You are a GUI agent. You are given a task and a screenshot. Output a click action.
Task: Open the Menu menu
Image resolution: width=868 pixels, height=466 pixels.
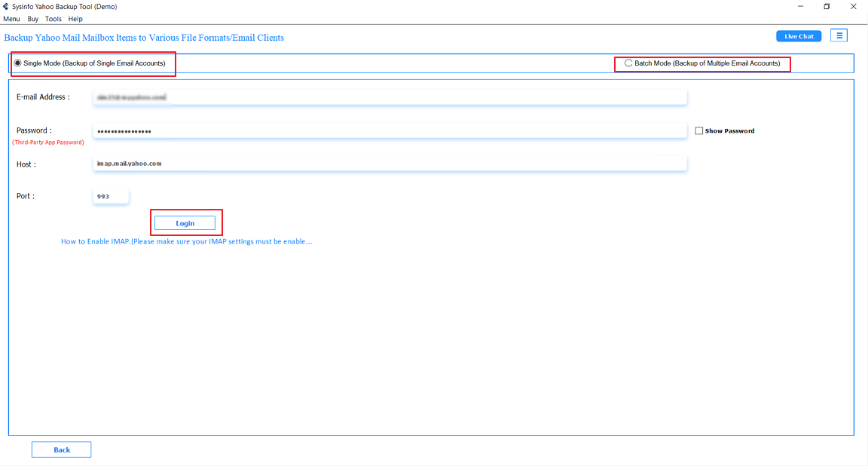pyautogui.click(x=11, y=19)
